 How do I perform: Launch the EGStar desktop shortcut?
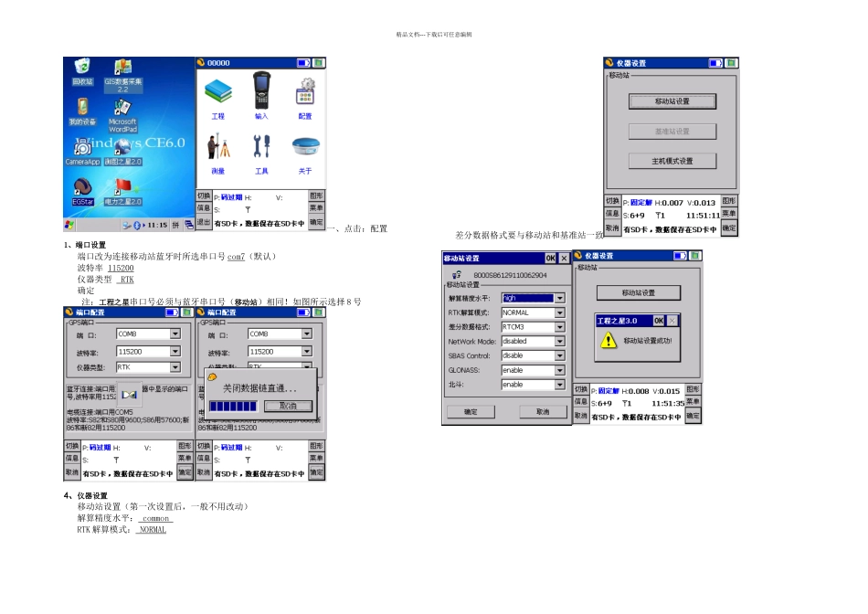[x=82, y=192]
